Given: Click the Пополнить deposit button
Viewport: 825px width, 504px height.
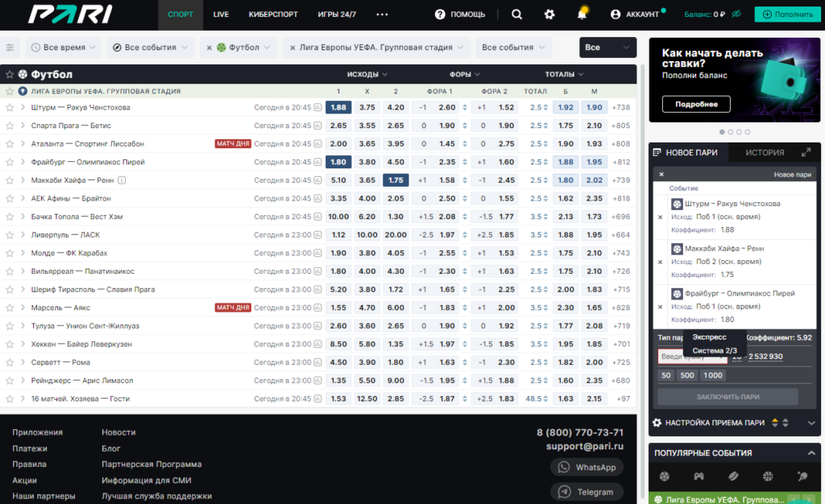Looking at the screenshot, I should [x=787, y=14].
